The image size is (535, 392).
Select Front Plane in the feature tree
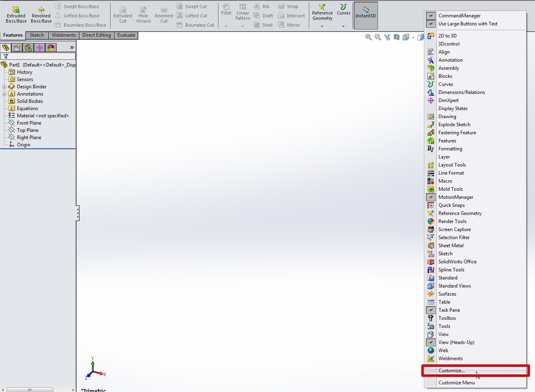point(29,123)
